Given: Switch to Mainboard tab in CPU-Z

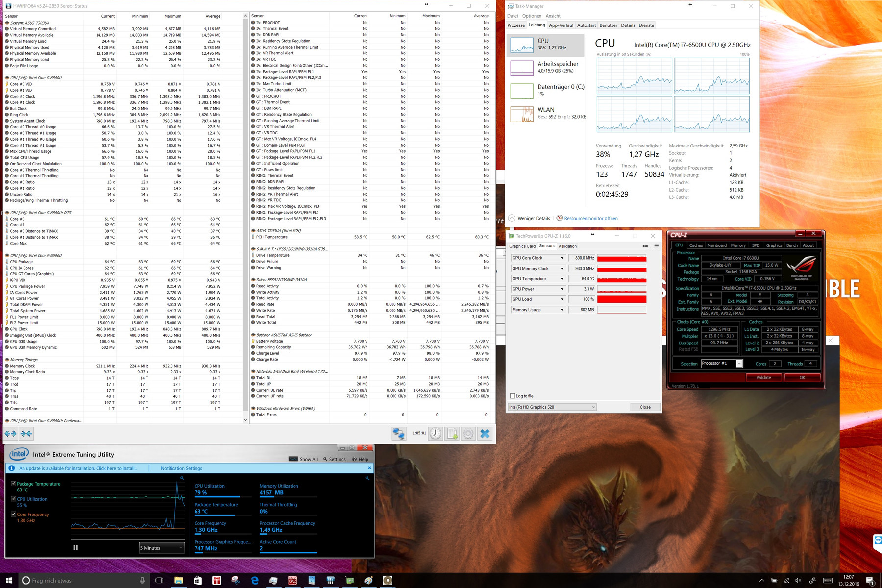Looking at the screenshot, I should pyautogui.click(x=716, y=245).
